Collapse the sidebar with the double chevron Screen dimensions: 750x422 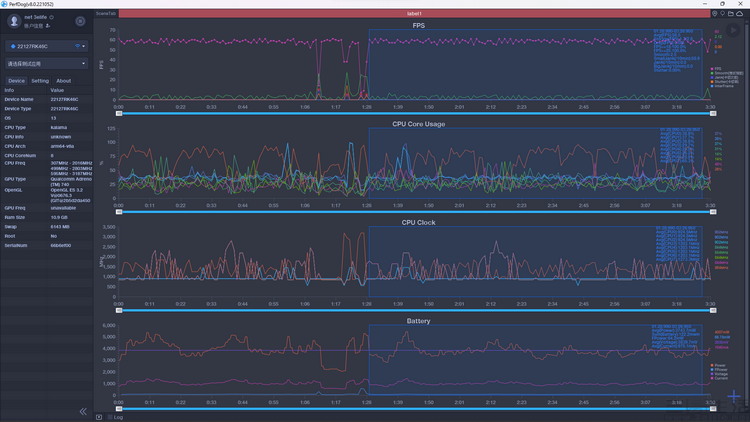point(83,411)
